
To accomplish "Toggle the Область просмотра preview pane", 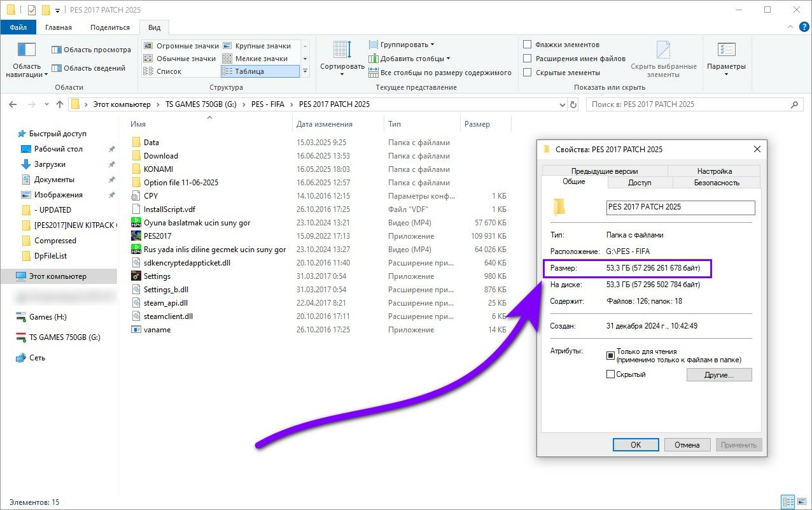I will [x=91, y=50].
